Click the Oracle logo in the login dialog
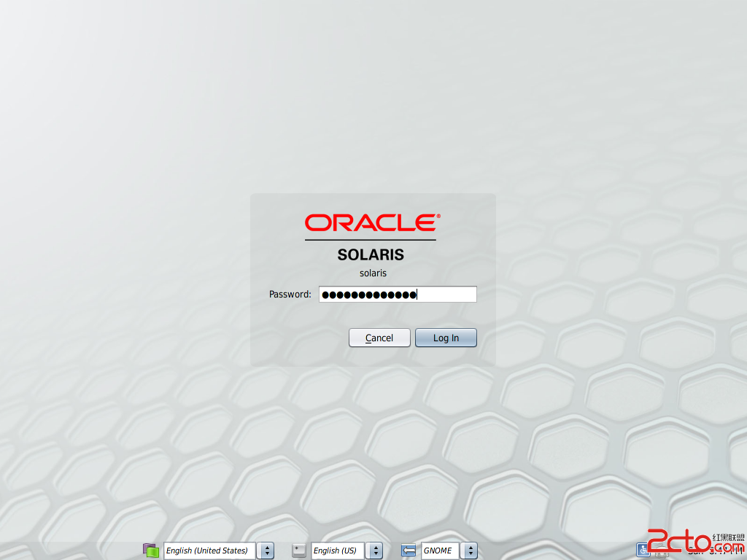 point(373,222)
